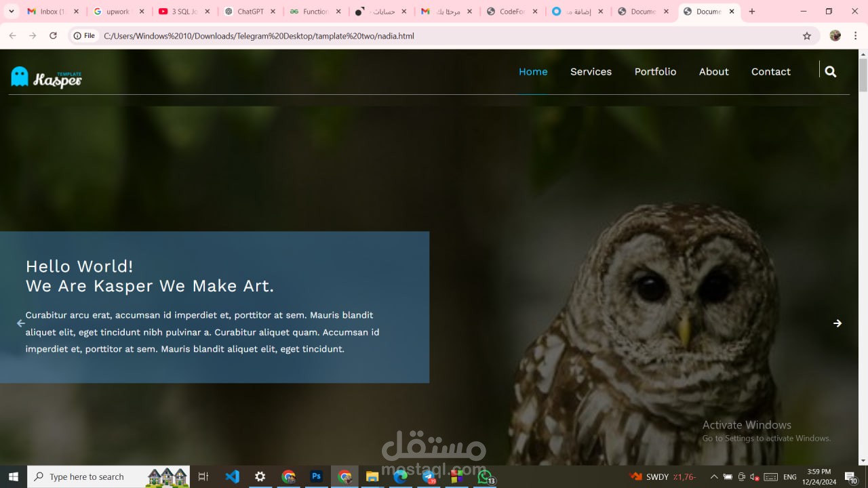Screen dimensions: 868x488
Task: Open the Contact navigation link
Action: tap(770, 71)
